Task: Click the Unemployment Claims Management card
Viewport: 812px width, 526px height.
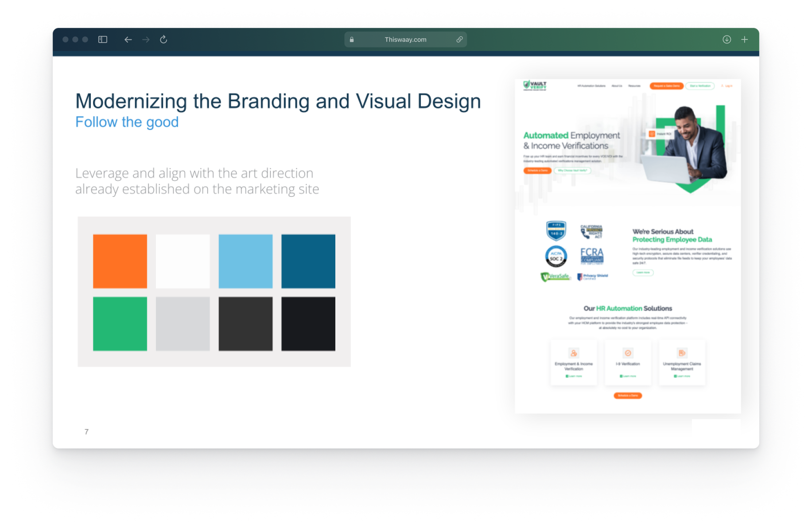Action: 682,363
